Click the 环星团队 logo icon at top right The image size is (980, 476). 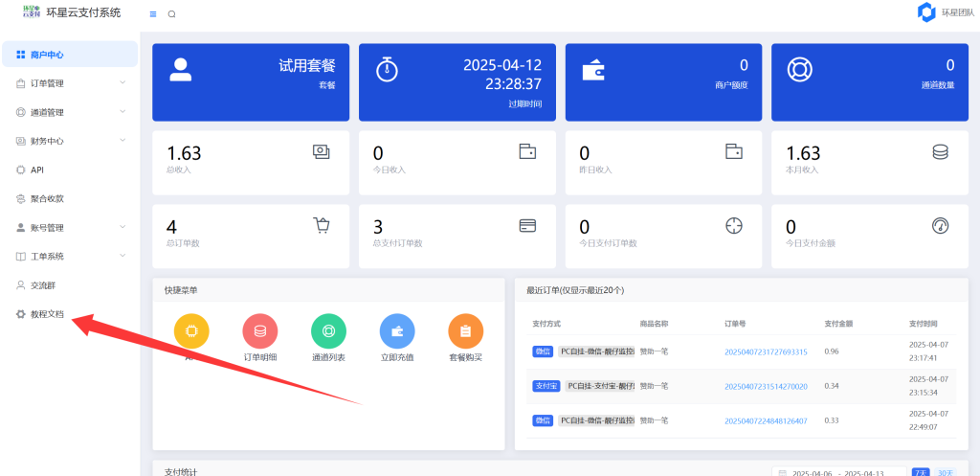point(925,12)
